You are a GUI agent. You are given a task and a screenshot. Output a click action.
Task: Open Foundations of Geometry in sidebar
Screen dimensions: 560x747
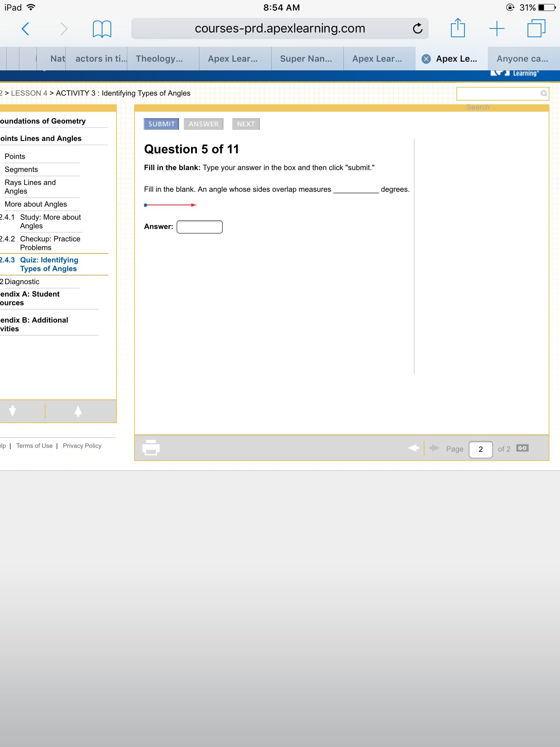[x=43, y=121]
